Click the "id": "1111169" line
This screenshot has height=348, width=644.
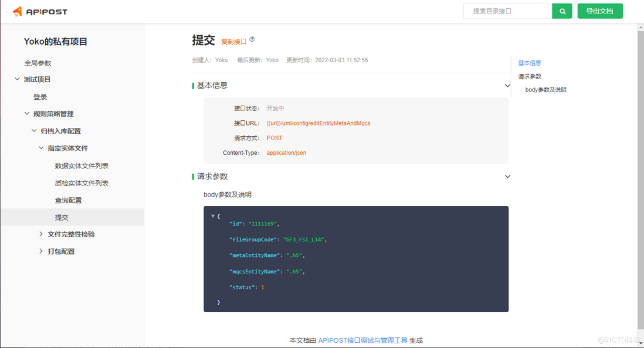pos(254,224)
